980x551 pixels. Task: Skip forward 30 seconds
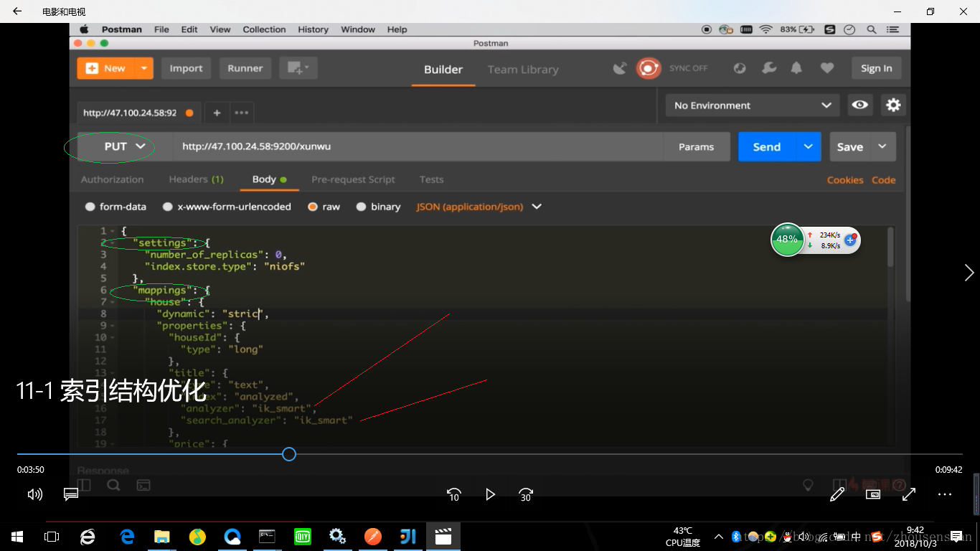(x=526, y=494)
